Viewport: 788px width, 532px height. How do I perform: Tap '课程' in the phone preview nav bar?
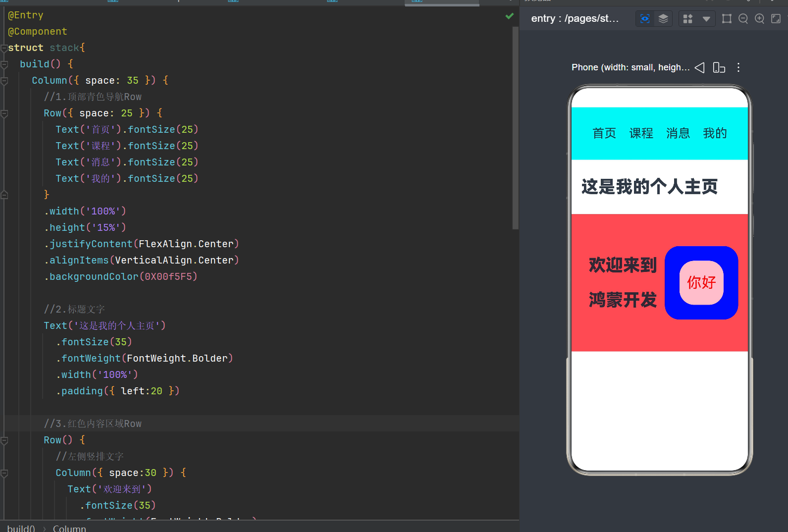641,133
